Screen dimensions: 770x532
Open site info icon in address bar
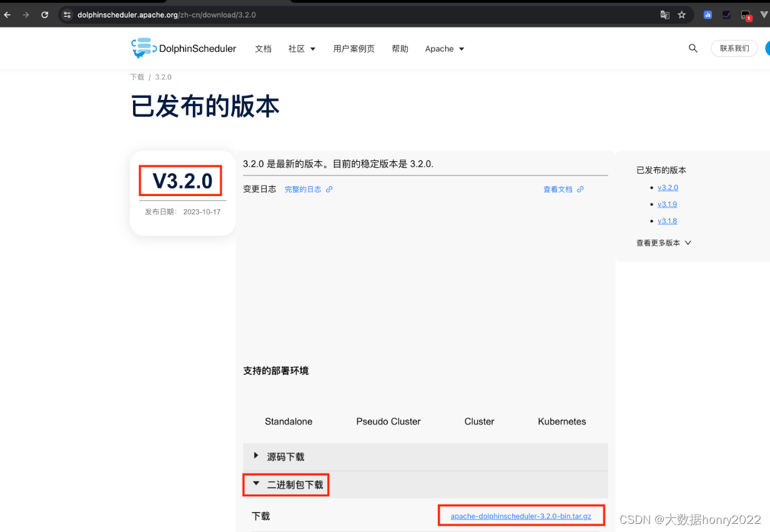67,14
